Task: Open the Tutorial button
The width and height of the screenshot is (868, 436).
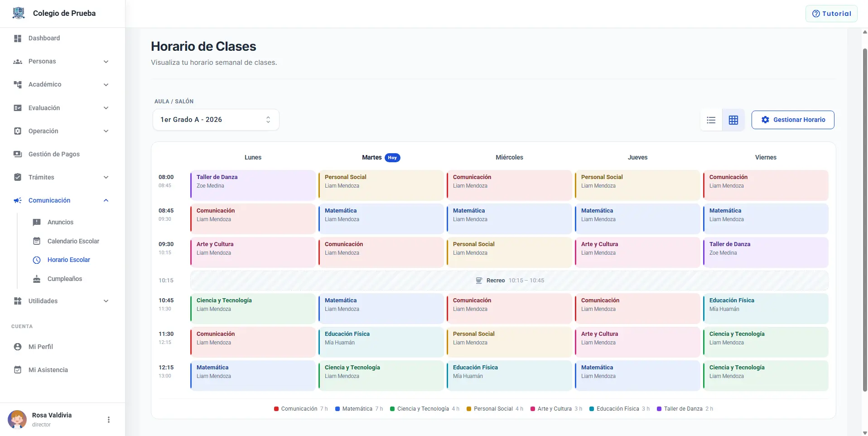Action: tap(832, 14)
